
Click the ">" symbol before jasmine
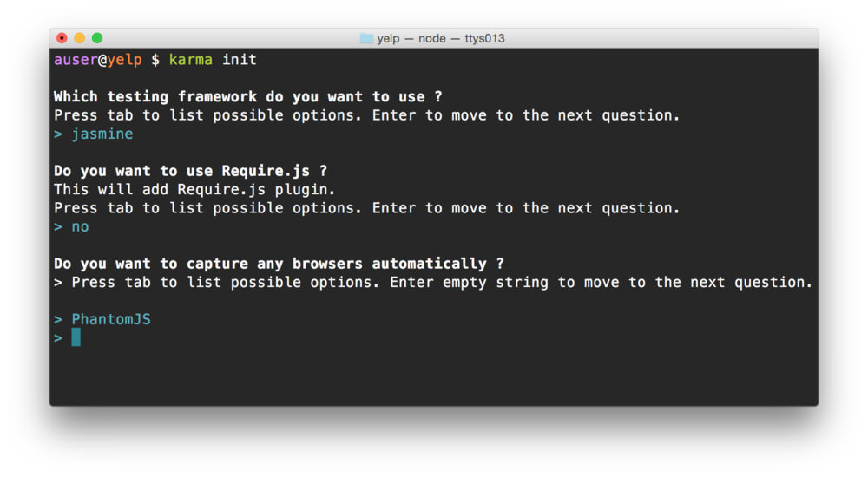58,134
